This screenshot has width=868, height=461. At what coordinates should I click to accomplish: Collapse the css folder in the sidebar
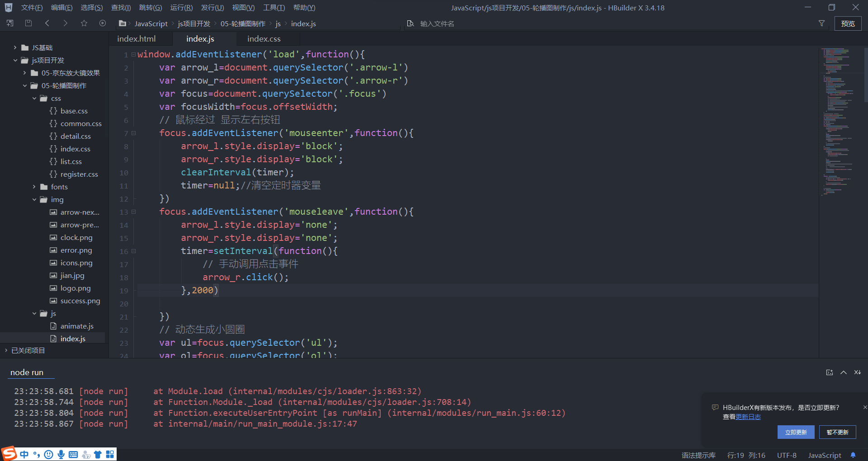coord(34,98)
